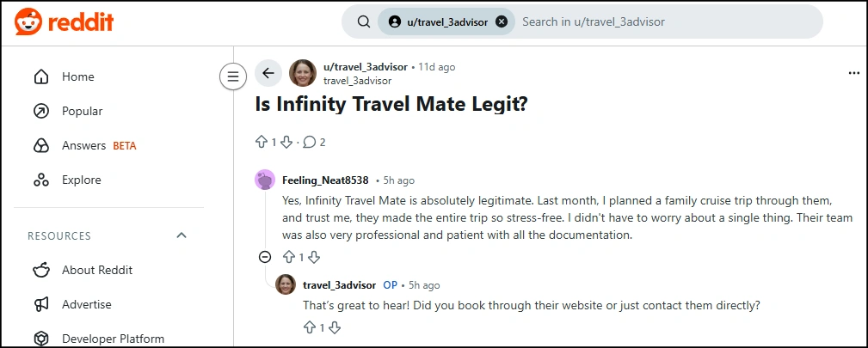Viewport: 868px width, 348px height.
Task: Downvote the Infinity Travel Mate post
Action: (x=286, y=142)
